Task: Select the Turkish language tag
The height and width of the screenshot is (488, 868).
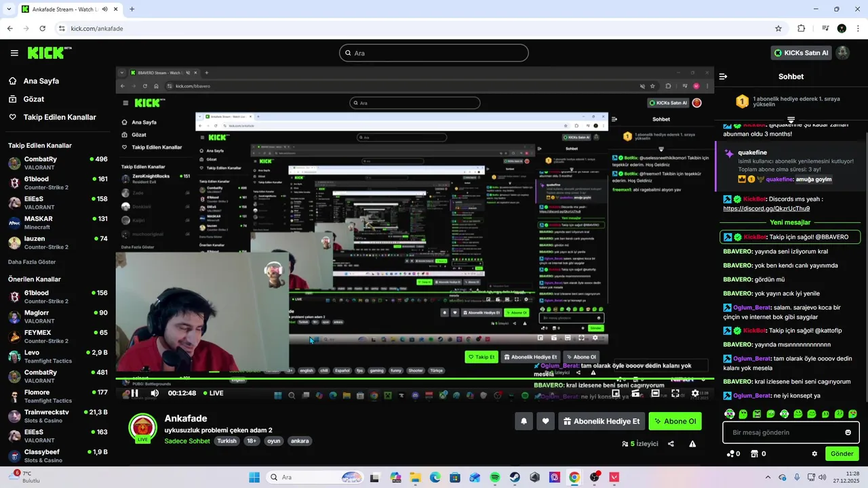Action: pos(226,441)
